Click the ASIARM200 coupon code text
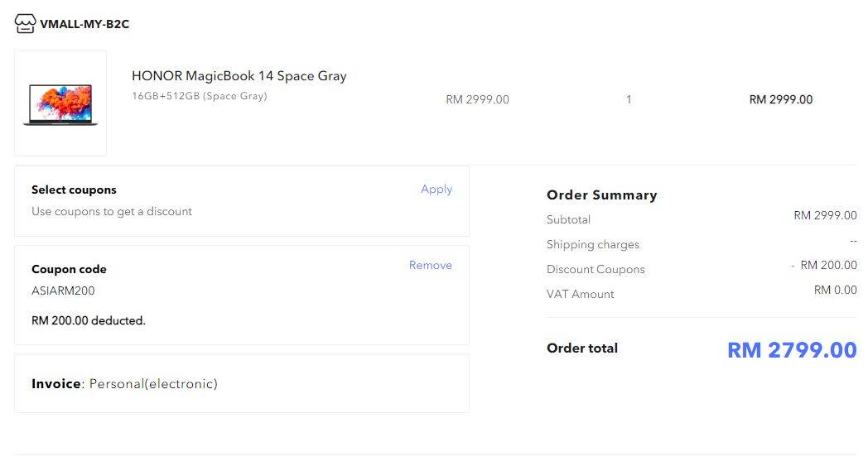This screenshot has width=868, height=466. (x=63, y=291)
